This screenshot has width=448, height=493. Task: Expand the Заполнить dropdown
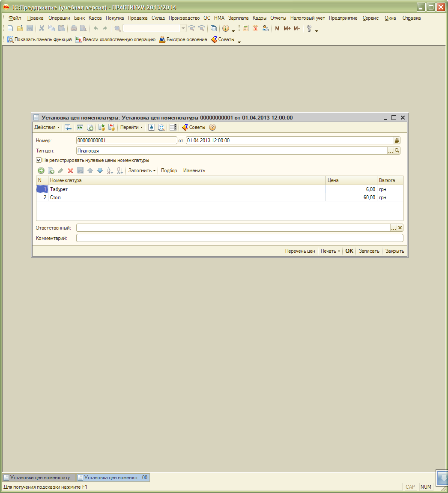142,171
